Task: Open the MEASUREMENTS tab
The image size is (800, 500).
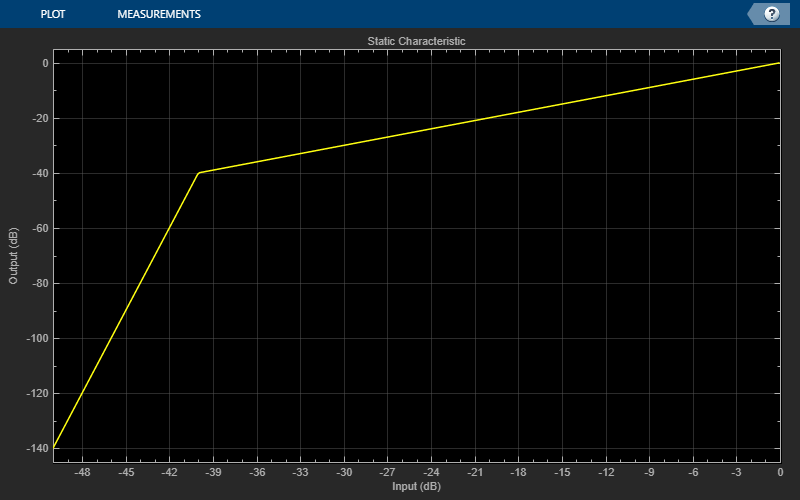Action: click(x=159, y=14)
